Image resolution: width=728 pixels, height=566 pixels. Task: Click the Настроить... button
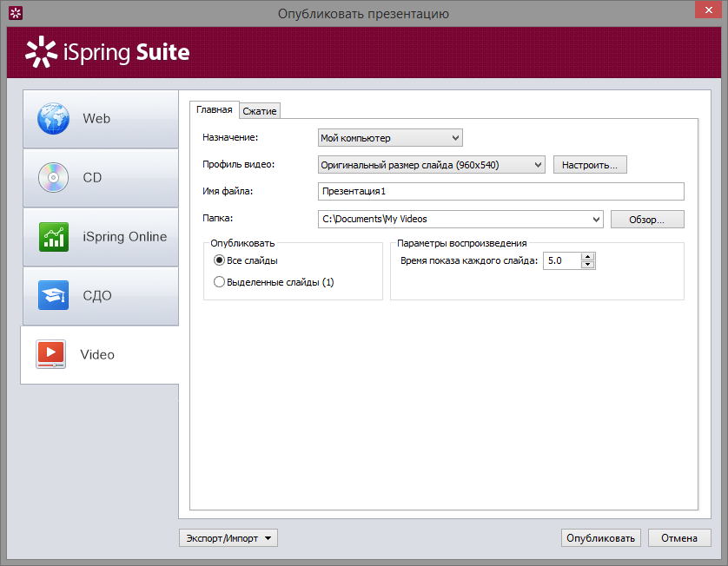[x=590, y=165]
